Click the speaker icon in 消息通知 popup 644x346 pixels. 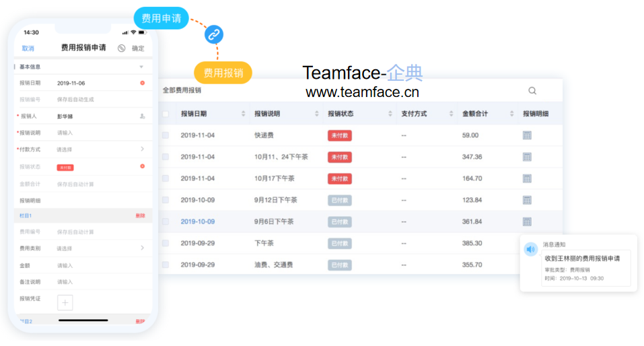[x=531, y=249]
